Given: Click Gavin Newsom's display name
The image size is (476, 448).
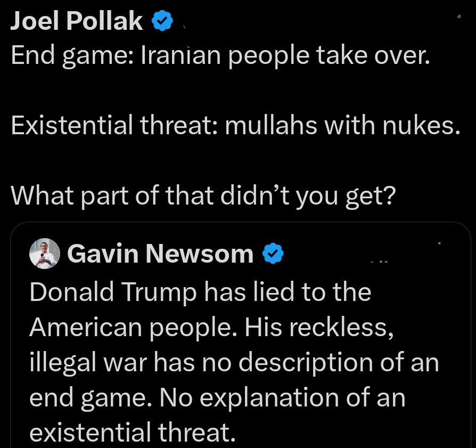Looking at the screenshot, I should pyautogui.click(x=160, y=254).
